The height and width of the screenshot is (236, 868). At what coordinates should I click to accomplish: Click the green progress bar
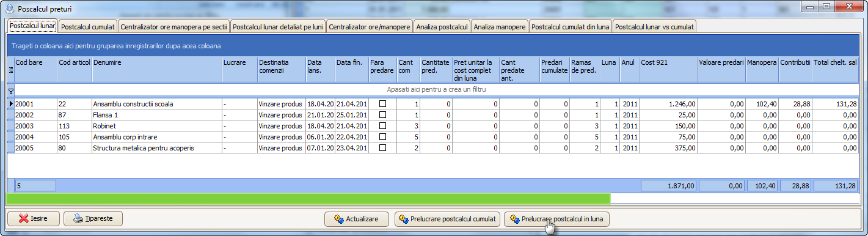pos(308,199)
